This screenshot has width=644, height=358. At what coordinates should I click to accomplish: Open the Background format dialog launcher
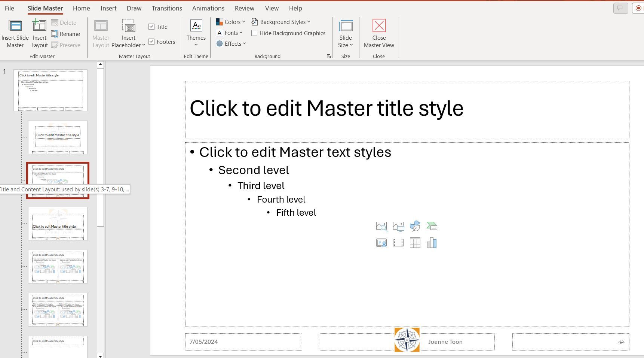pyautogui.click(x=328, y=56)
